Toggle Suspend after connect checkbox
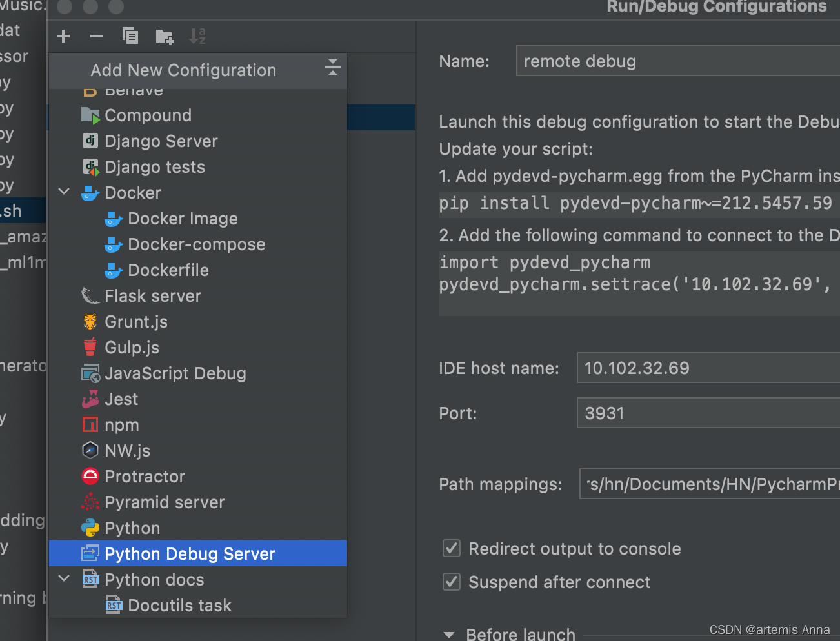Viewport: 840px width, 641px height. pos(452,582)
